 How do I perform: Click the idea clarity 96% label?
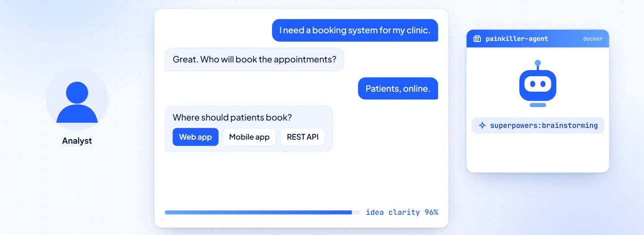(x=402, y=212)
